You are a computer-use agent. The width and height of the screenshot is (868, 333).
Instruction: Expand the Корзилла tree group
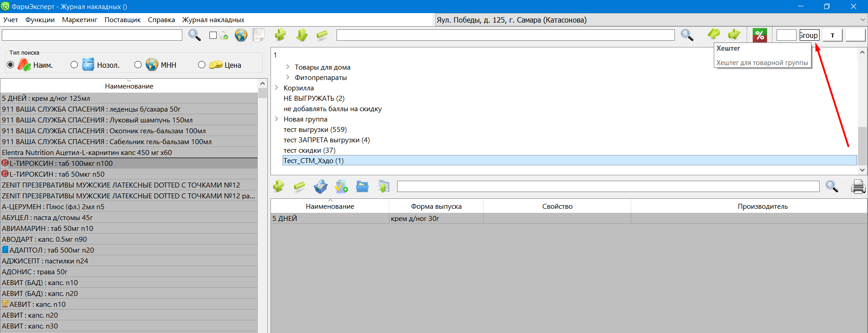[x=276, y=88]
